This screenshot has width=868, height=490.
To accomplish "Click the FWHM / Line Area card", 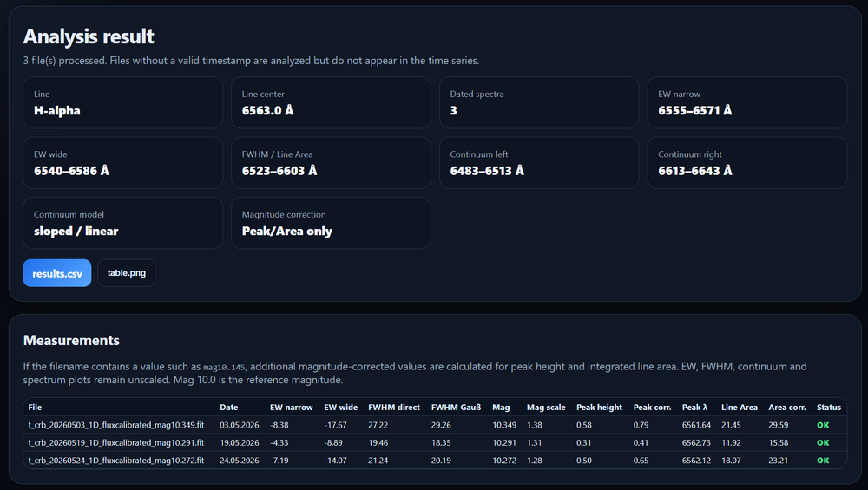I will (331, 163).
